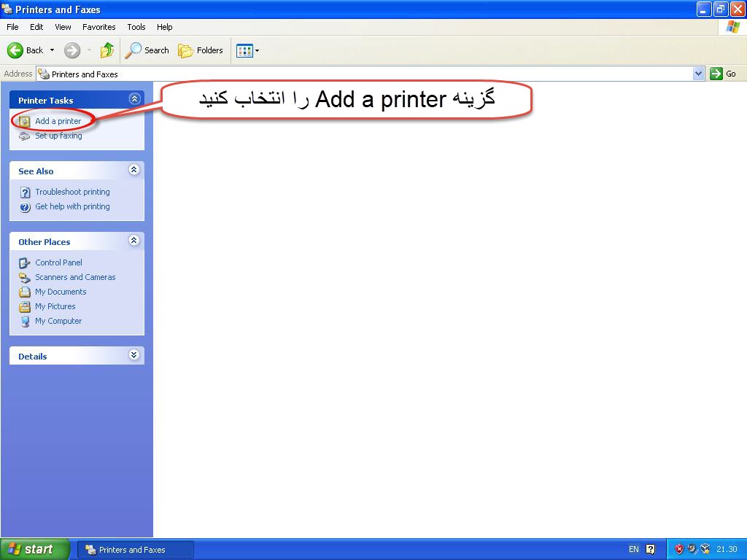
Task: Open the Tools menu
Action: point(136,27)
